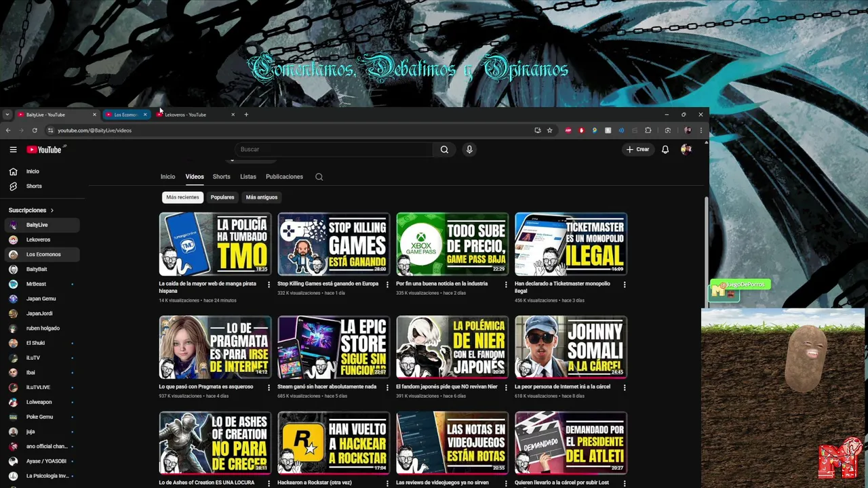Open browser three-dot menu

pos(701,130)
